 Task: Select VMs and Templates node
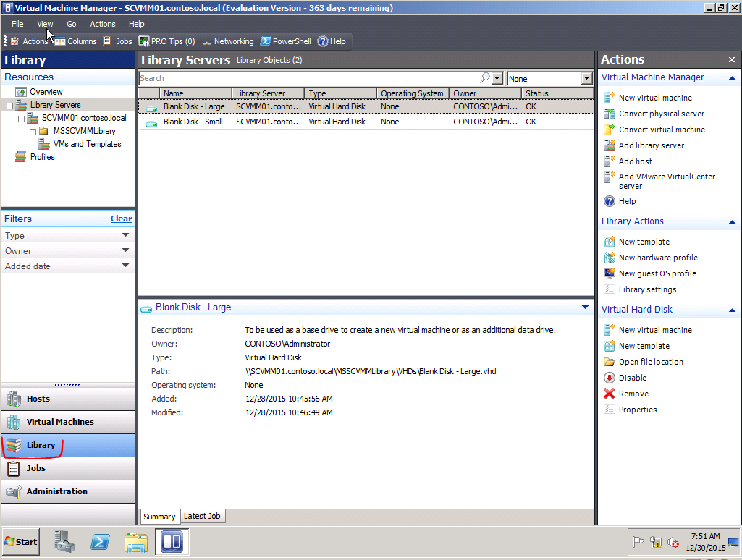click(x=87, y=144)
